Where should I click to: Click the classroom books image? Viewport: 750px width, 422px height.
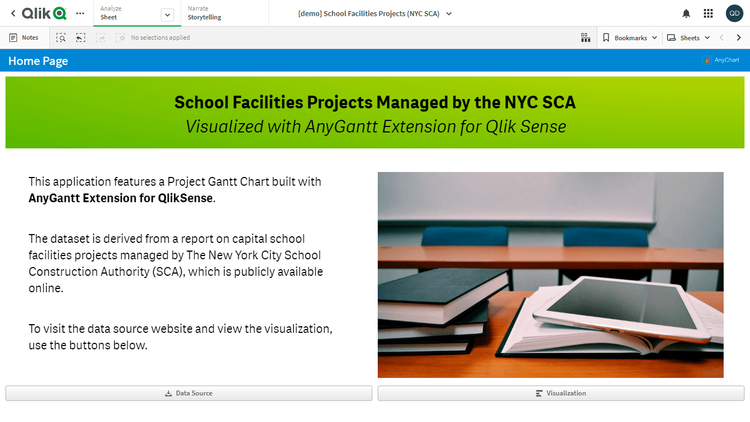point(550,274)
